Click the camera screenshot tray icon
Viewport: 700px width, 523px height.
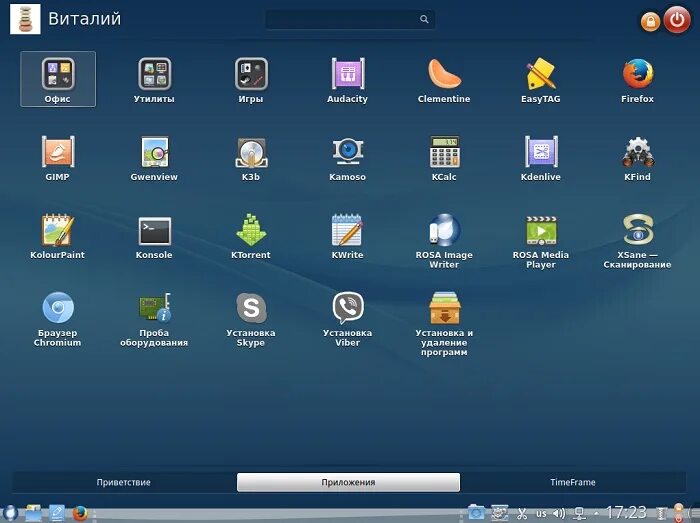click(476, 512)
